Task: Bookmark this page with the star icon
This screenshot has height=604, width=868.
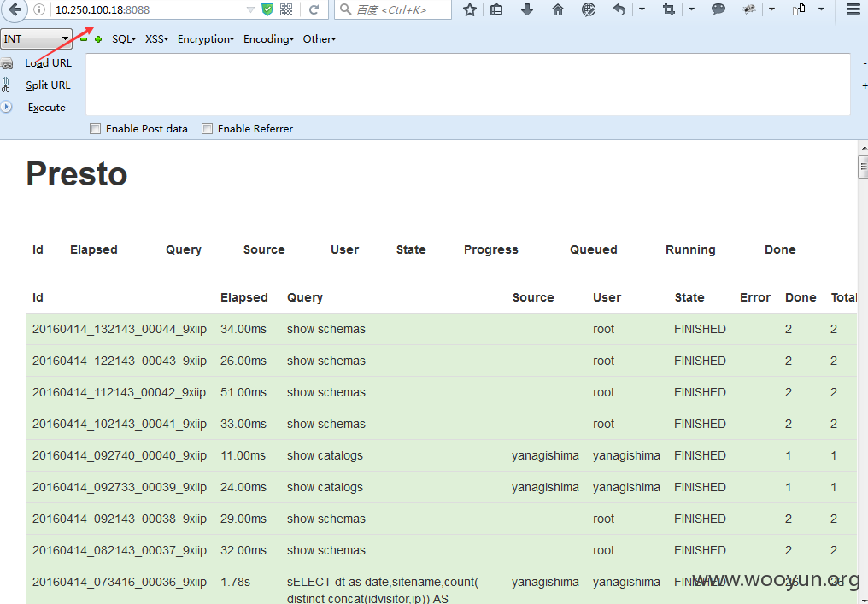Action: tap(469, 9)
